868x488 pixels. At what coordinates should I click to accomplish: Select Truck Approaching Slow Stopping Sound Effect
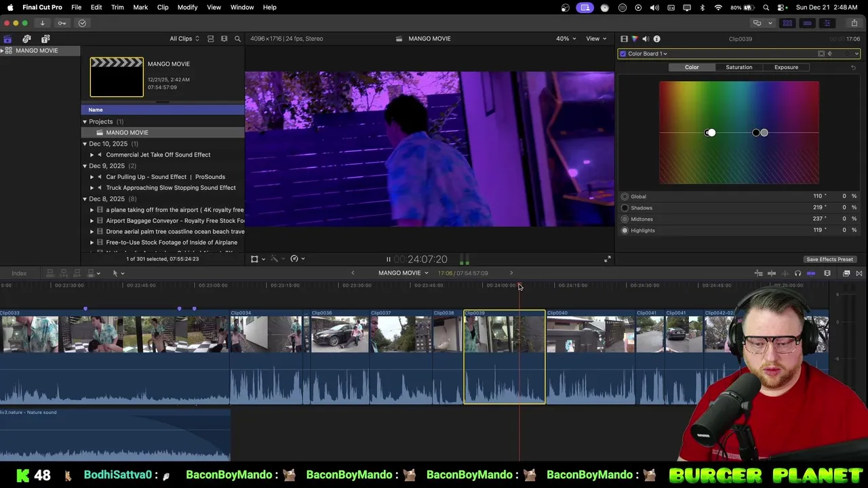(171, 188)
